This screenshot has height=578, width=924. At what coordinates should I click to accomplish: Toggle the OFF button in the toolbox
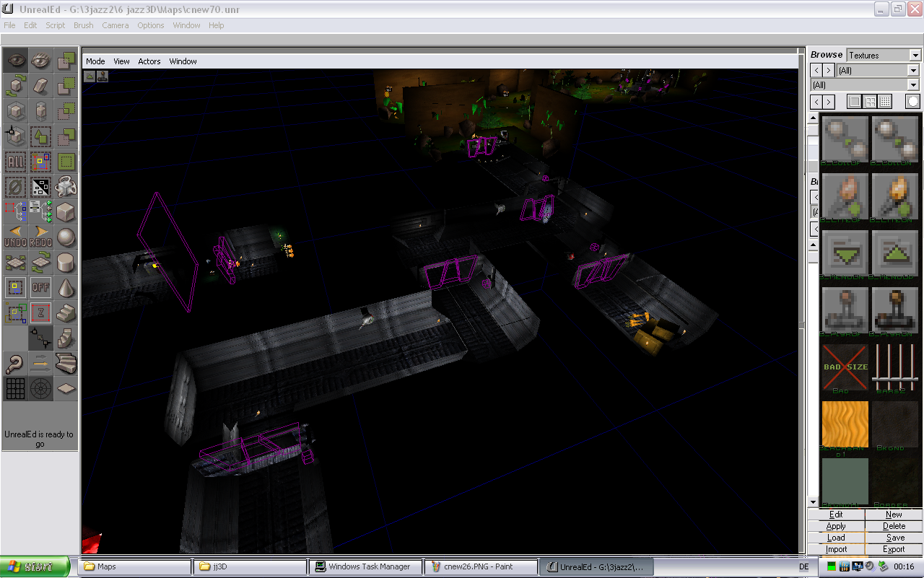(x=40, y=288)
